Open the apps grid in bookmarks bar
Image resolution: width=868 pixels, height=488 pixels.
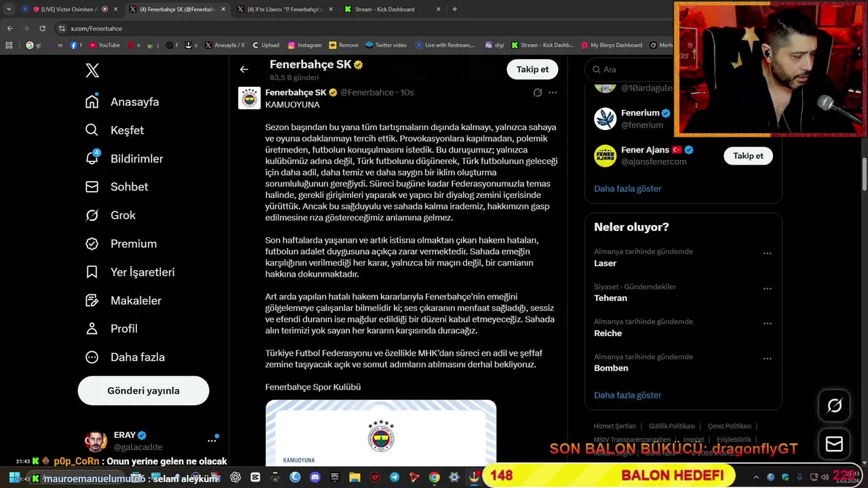click(x=9, y=45)
